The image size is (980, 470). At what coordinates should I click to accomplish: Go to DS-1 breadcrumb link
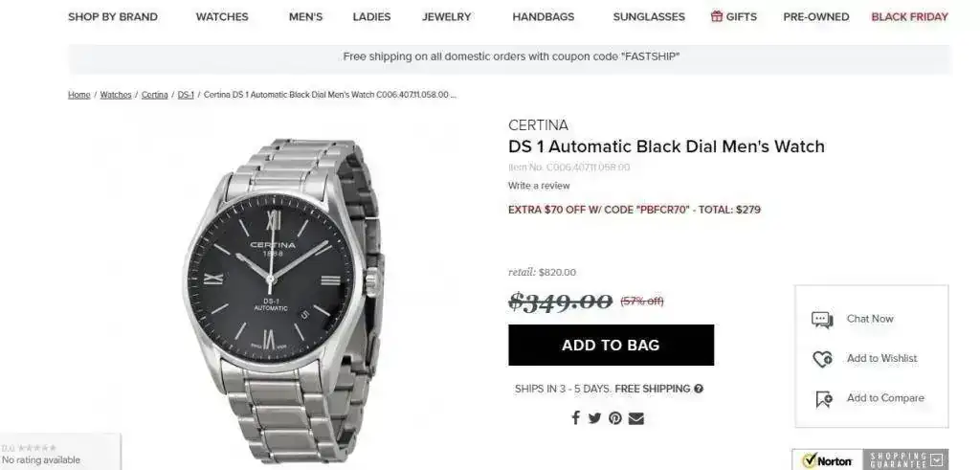(186, 95)
